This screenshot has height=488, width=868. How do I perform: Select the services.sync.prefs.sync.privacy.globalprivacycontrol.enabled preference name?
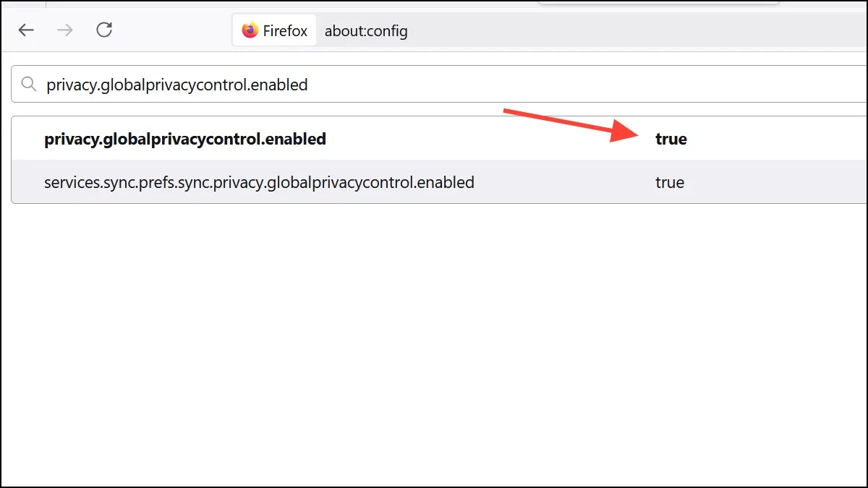pyautogui.click(x=259, y=182)
